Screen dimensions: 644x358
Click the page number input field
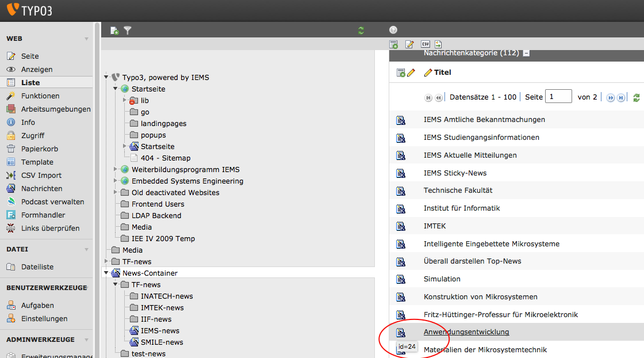tap(558, 97)
